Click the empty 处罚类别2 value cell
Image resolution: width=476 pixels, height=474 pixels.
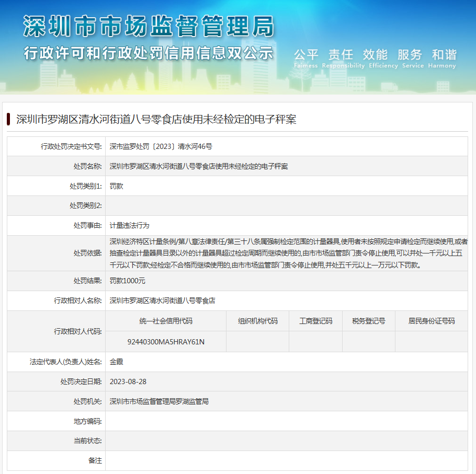click(286, 206)
